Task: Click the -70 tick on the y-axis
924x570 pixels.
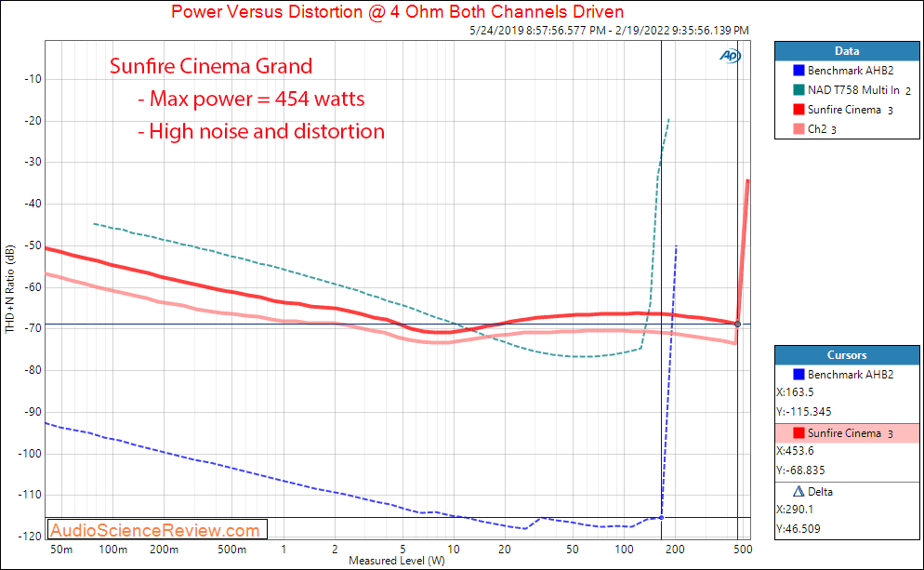Action: 32,328
